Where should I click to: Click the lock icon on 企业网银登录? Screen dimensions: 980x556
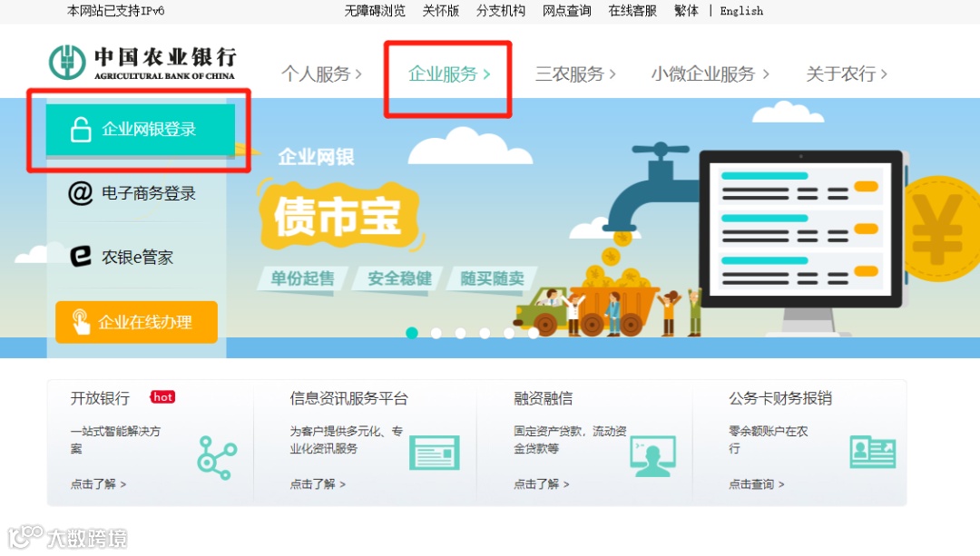click(x=81, y=130)
